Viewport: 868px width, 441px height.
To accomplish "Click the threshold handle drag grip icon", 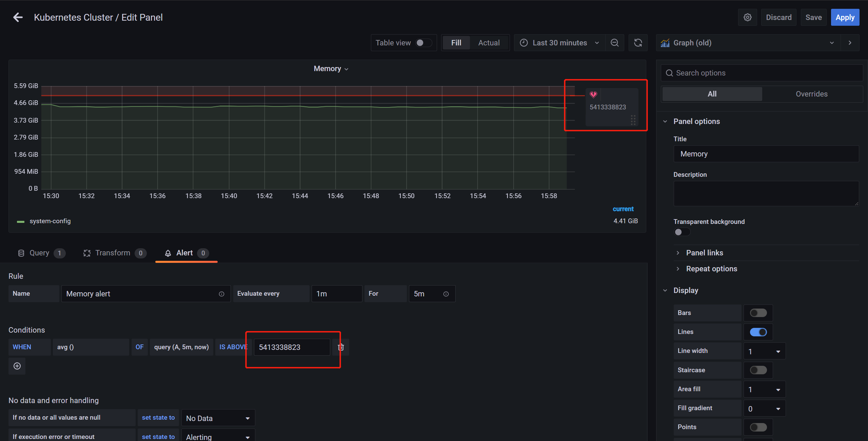I will (633, 120).
